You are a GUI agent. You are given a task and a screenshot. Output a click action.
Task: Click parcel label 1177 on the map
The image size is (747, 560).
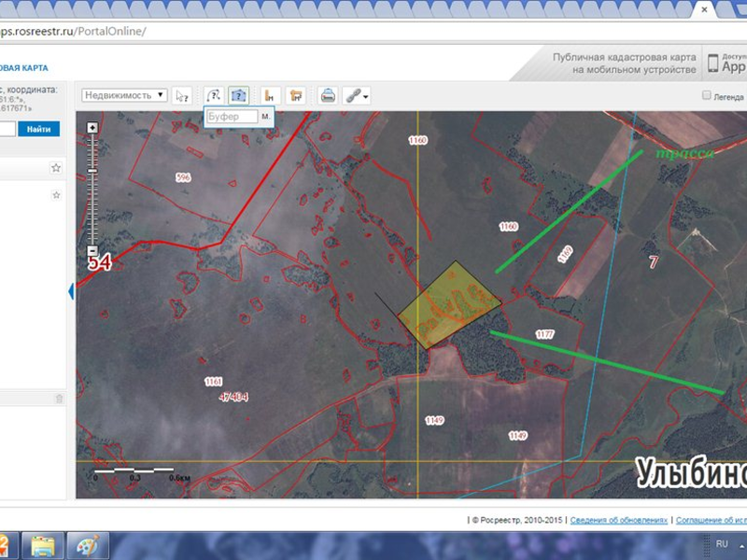544,334
